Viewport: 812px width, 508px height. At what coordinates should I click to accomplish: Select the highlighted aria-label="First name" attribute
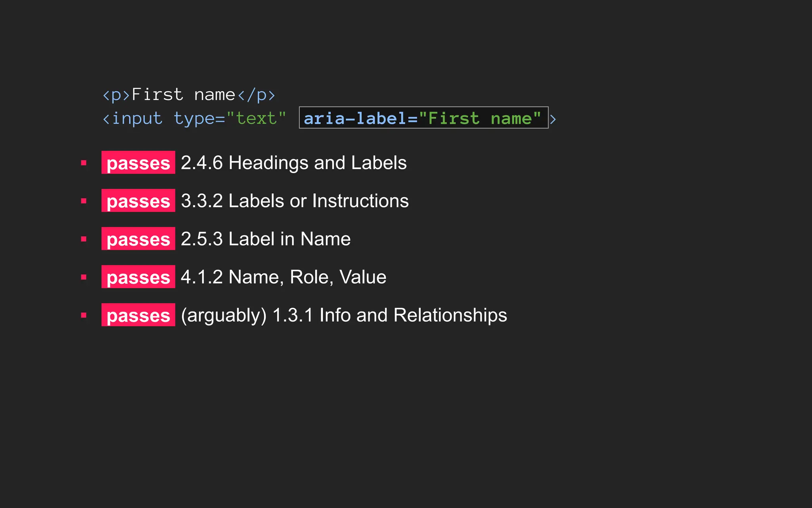point(423,117)
